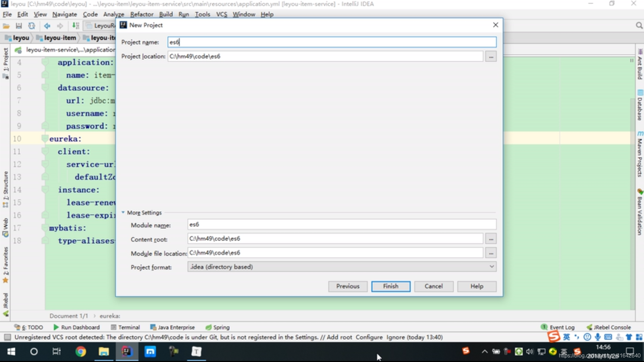Open the Bean Validation side panel
This screenshot has height=362, width=644.
coord(640,212)
